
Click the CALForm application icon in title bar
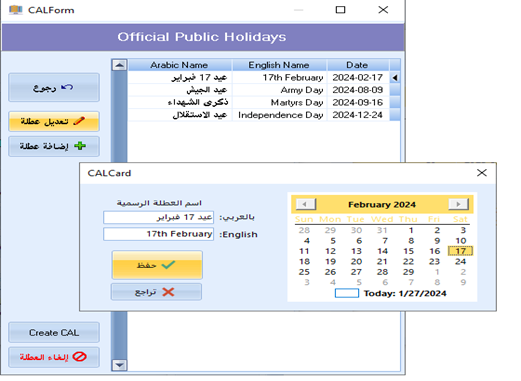tap(16, 10)
